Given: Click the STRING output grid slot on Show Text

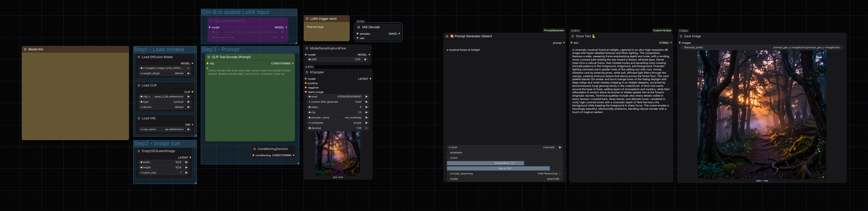Looking at the screenshot, I should point(671,43).
